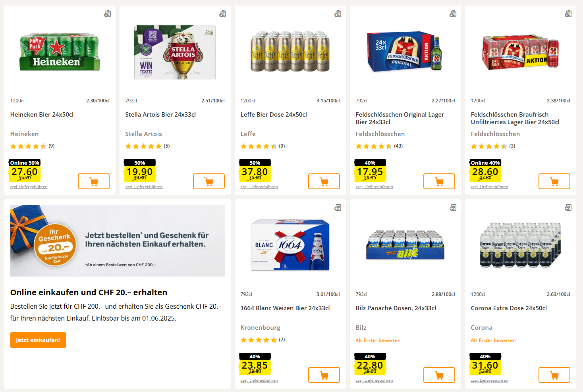This screenshot has height=392, width=583.
Task: Open the Feldschlösschen Braufrisch product title
Action: click(x=515, y=118)
